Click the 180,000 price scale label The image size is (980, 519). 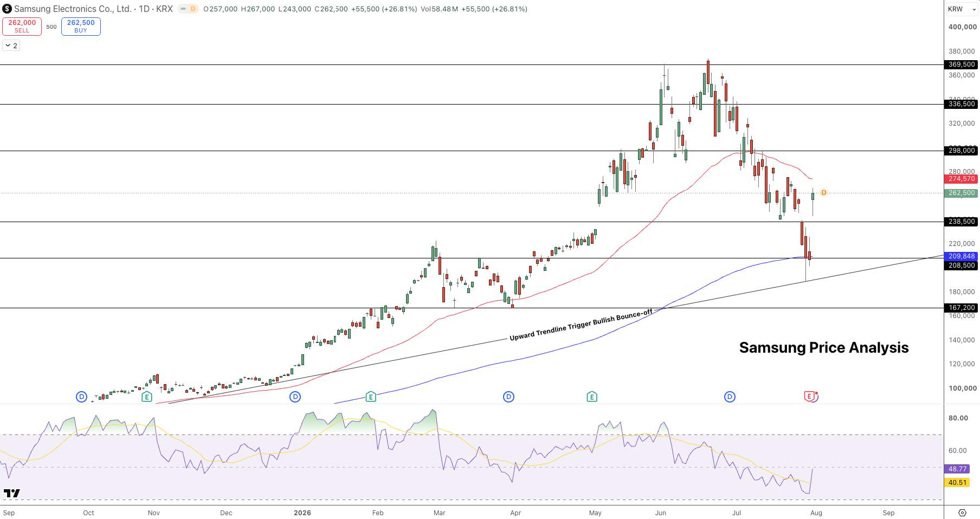(x=962, y=292)
